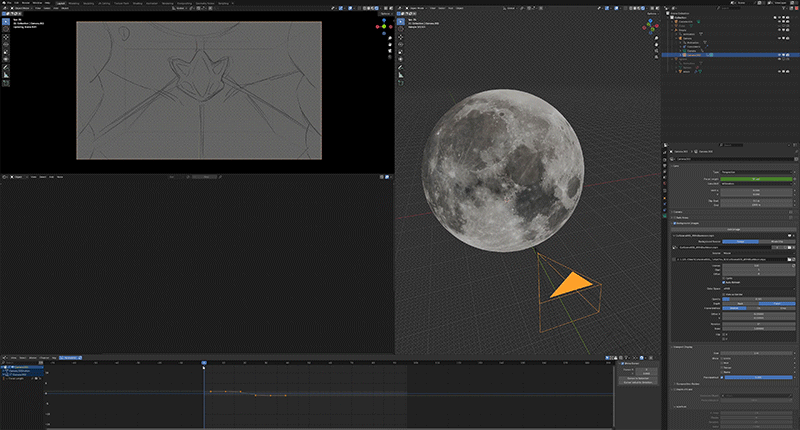The height and width of the screenshot is (430, 800).
Task: Select the Select Box tool in moon viewport
Action: [401, 21]
